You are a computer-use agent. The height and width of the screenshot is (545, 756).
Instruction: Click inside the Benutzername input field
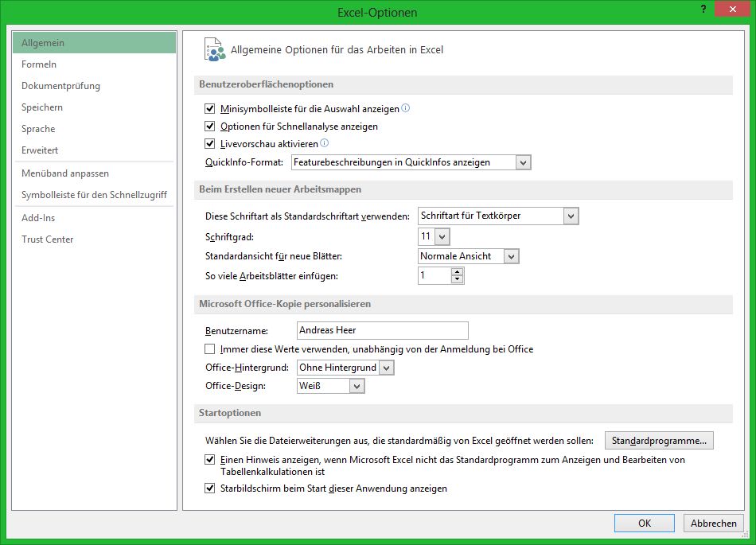pyautogui.click(x=382, y=330)
